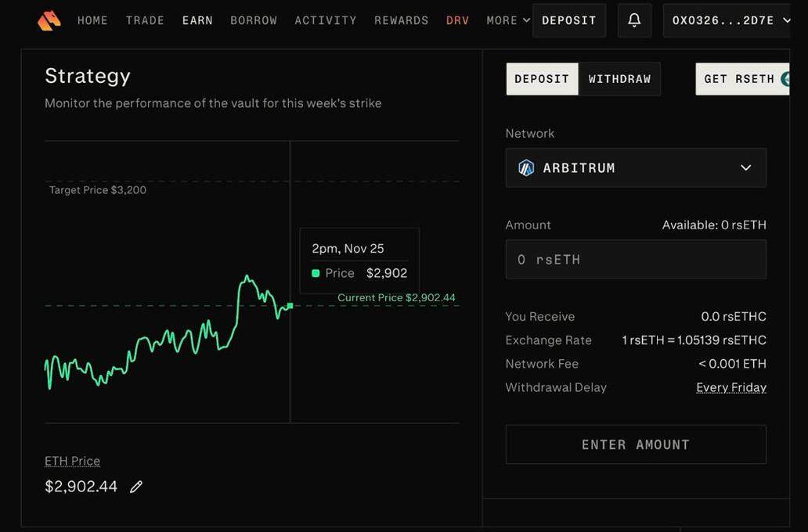Focus the rsETH amount input field

click(636, 260)
